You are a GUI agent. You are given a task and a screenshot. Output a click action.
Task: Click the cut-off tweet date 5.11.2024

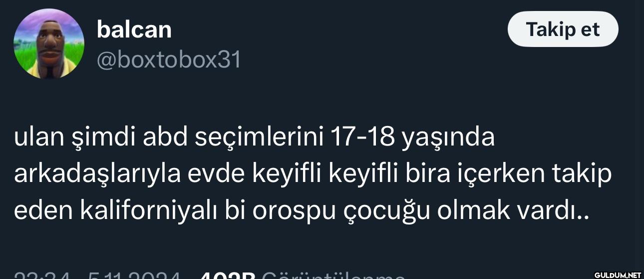[x=134, y=275]
